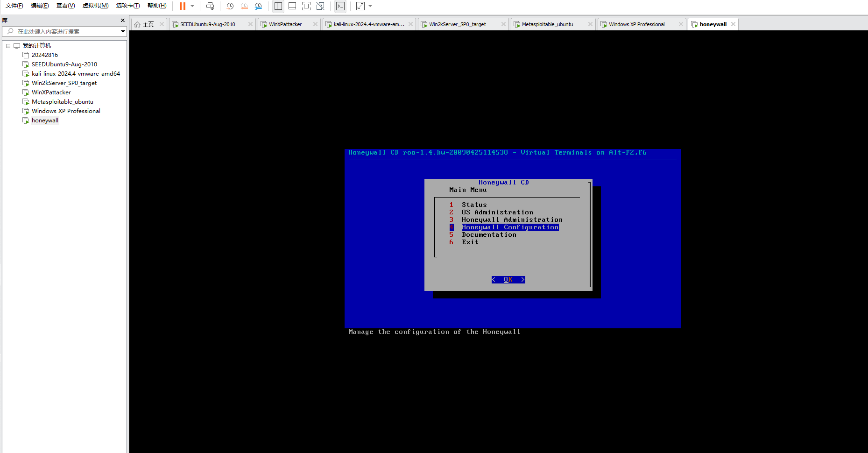Toggle the thumbnail bar view

coord(292,6)
